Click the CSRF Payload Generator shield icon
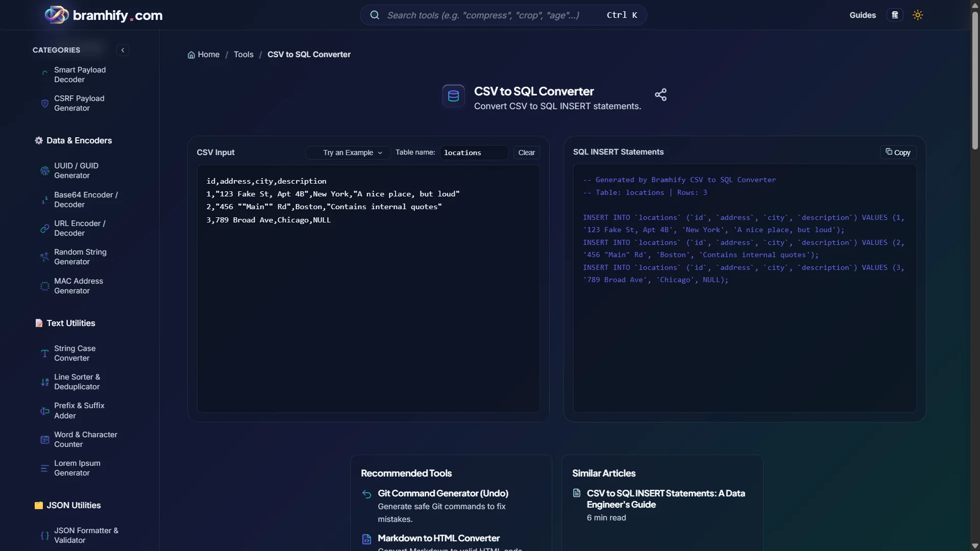Viewport: 980px width, 551px height. point(45,103)
